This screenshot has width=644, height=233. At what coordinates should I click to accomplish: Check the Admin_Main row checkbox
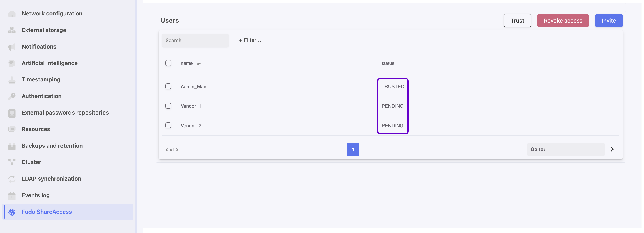(x=168, y=86)
